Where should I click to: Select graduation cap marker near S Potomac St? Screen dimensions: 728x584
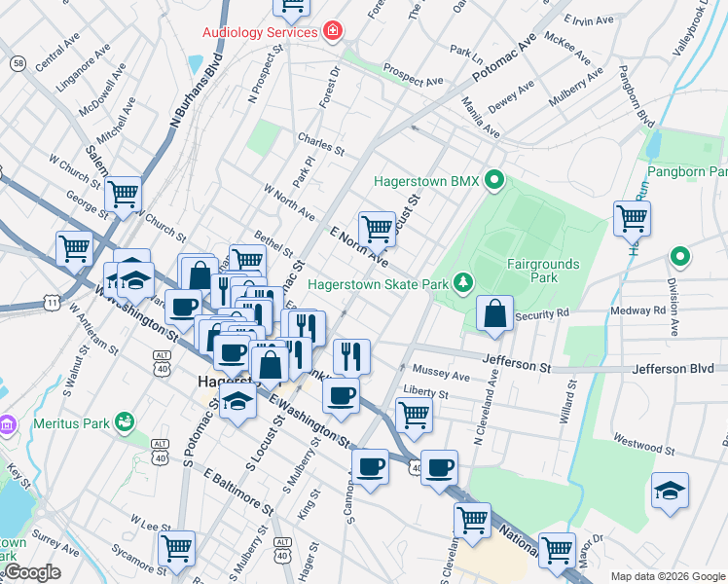coord(237,402)
